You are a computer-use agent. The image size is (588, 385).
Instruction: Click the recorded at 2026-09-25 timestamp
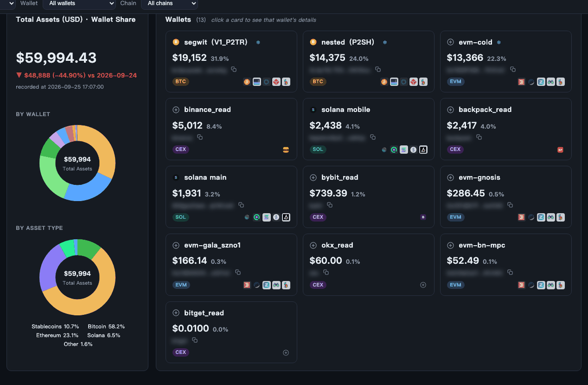point(60,87)
